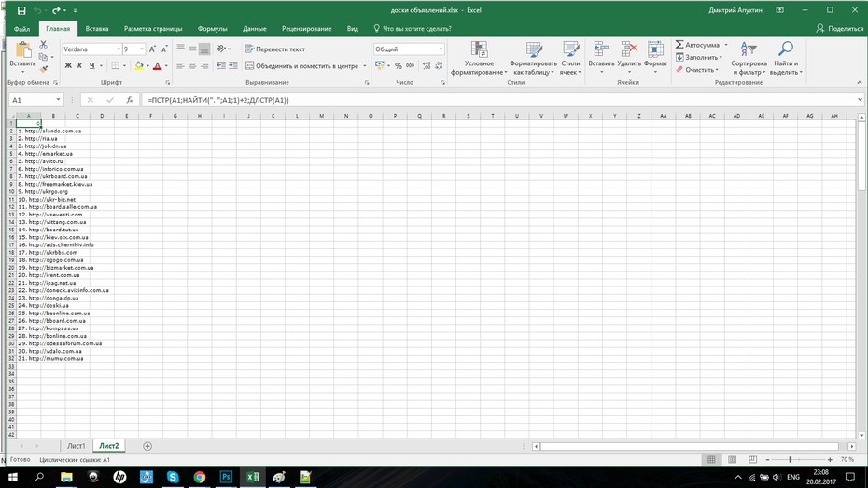The image size is (868, 488).
Task: Open the Заполнить fill menu
Action: click(x=699, y=58)
